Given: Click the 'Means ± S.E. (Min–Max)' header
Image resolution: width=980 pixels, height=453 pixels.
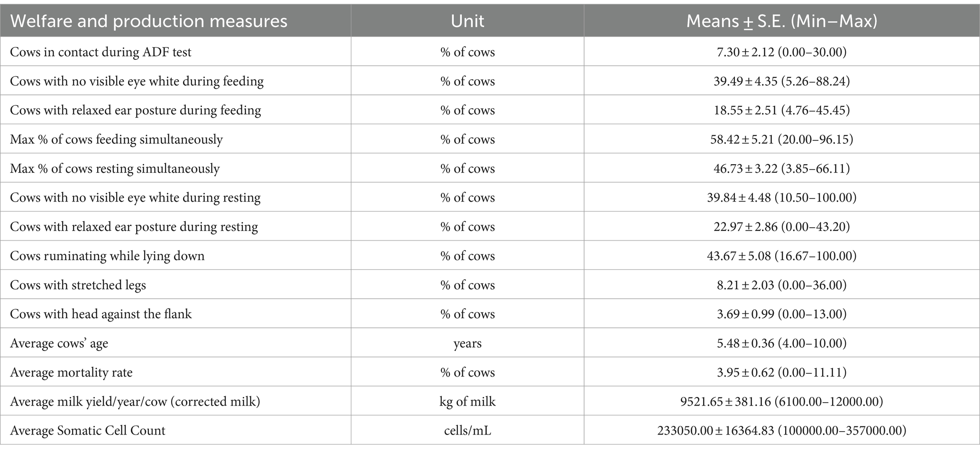Looking at the screenshot, I should click(781, 21).
